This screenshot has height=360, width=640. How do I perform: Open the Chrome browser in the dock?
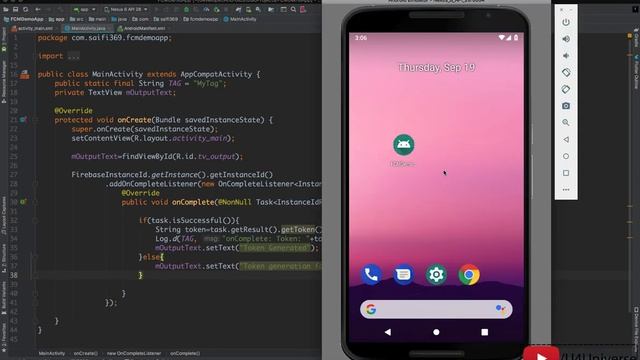coord(469,275)
